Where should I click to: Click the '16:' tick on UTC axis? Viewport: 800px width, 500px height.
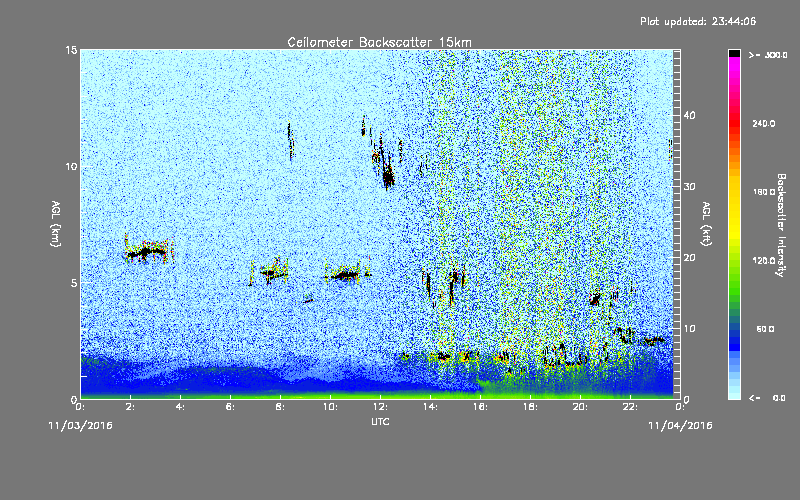point(481,407)
